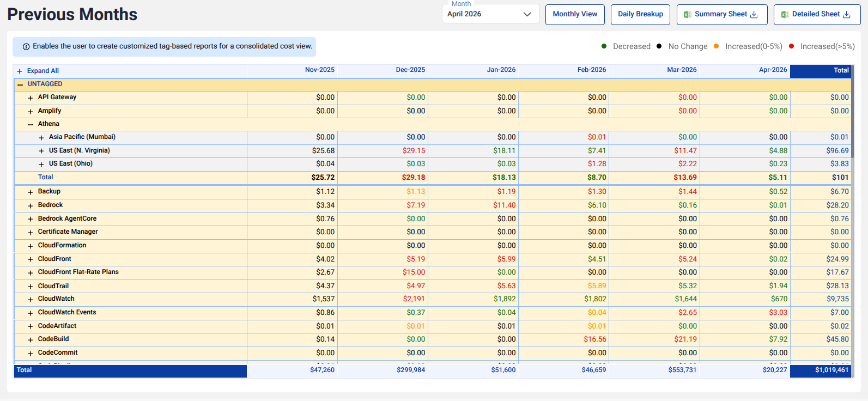This screenshot has height=401, width=868.
Task: Click download icon on Detailed Sheet button
Action: click(x=847, y=15)
